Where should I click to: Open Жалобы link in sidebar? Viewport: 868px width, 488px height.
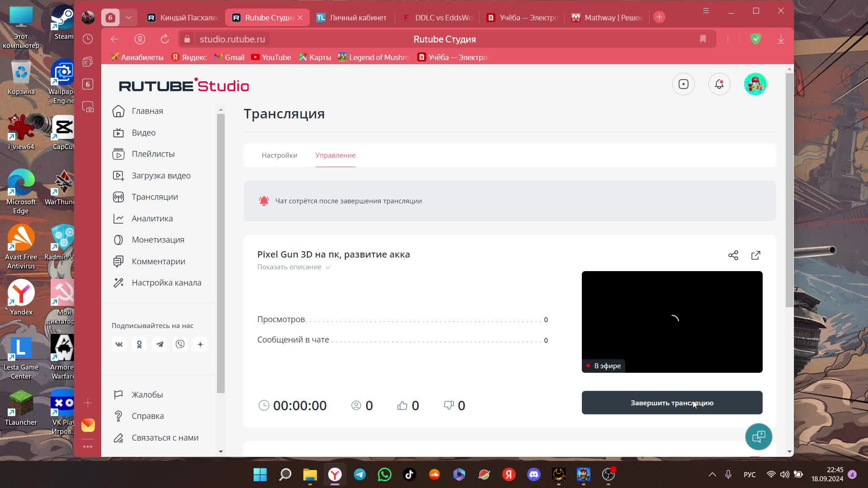click(x=147, y=395)
